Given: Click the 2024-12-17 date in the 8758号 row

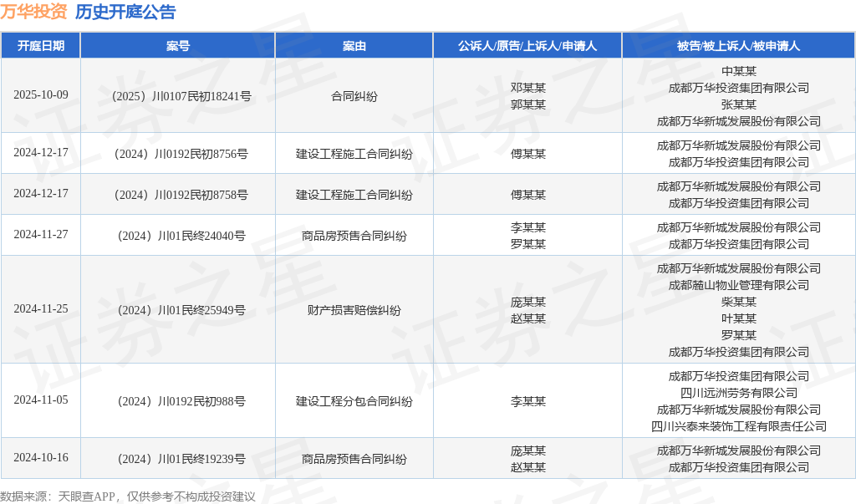Looking at the screenshot, I should point(41,194).
